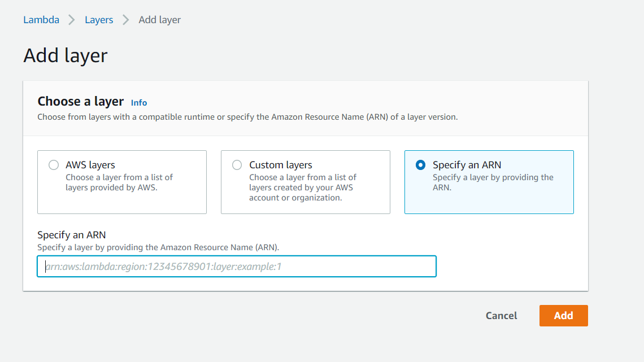Click the orange Add button
The height and width of the screenshot is (362, 644).
coord(563,316)
